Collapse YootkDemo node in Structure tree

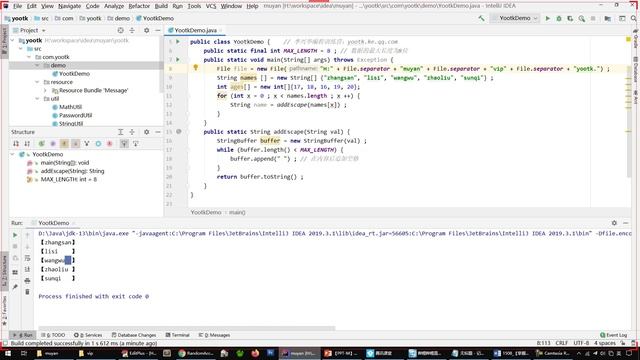pyautogui.click(x=13, y=154)
